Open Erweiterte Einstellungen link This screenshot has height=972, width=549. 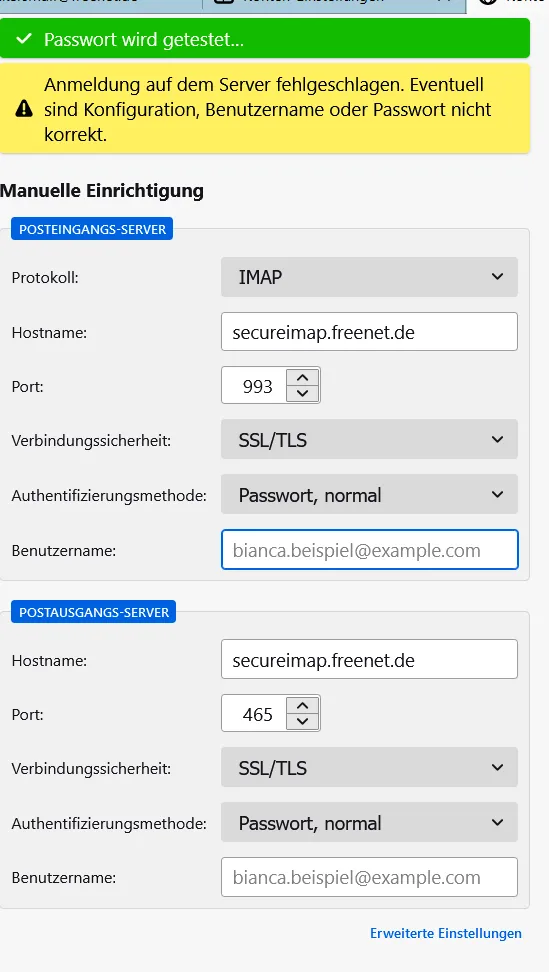tap(446, 933)
